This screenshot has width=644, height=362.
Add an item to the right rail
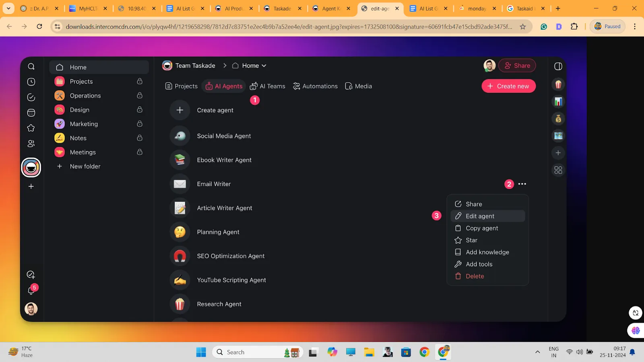(558, 153)
